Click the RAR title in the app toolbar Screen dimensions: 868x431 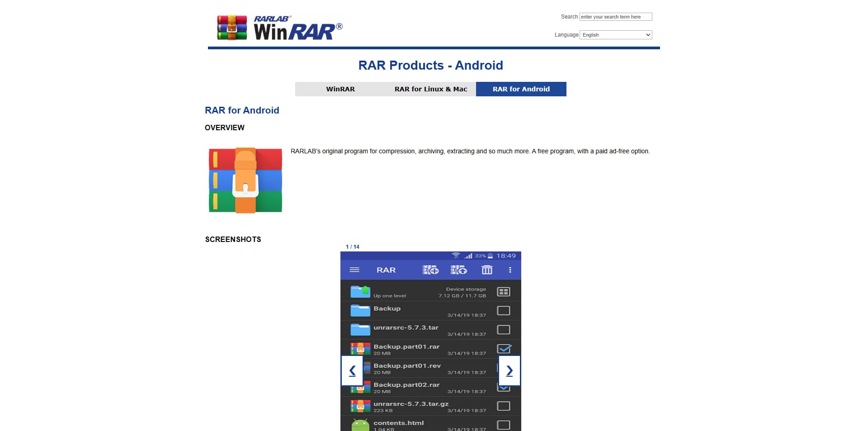(386, 270)
